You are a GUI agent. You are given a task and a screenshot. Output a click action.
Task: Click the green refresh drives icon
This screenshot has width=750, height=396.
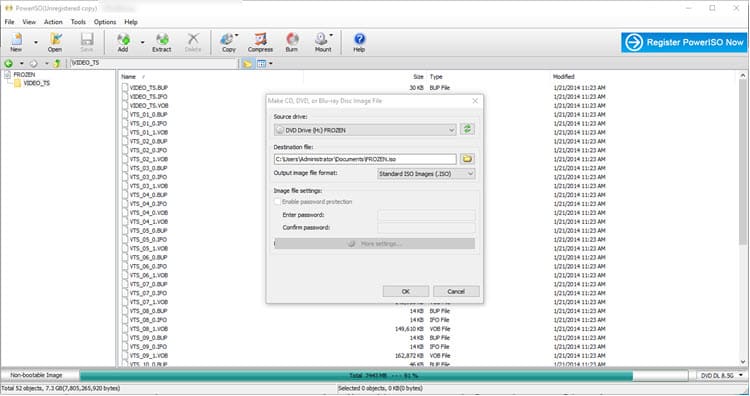click(467, 129)
